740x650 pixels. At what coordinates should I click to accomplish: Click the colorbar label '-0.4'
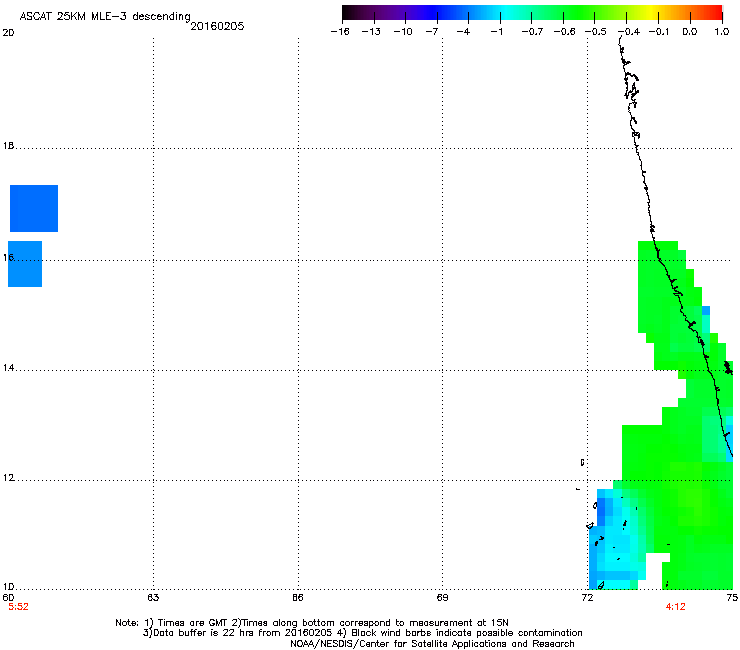629,32
